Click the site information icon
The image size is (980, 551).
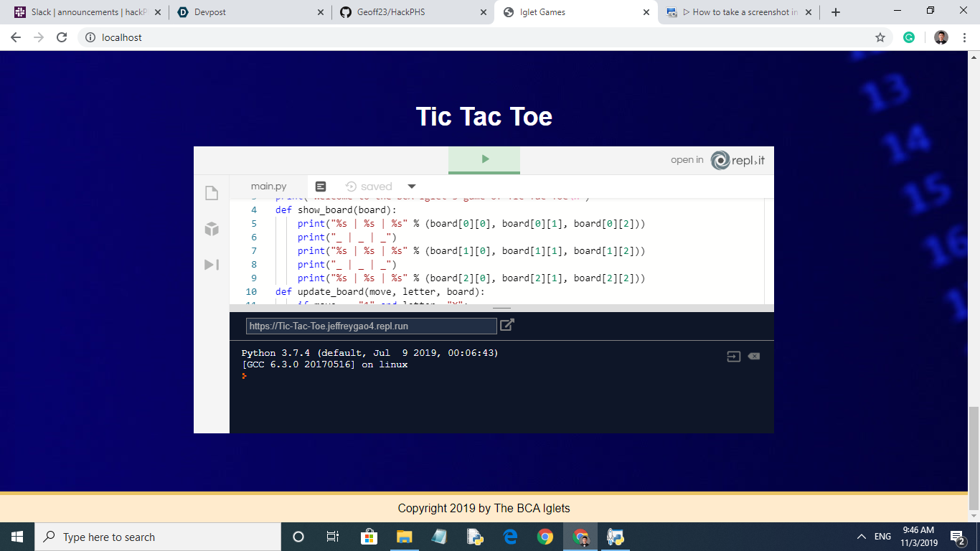point(90,37)
